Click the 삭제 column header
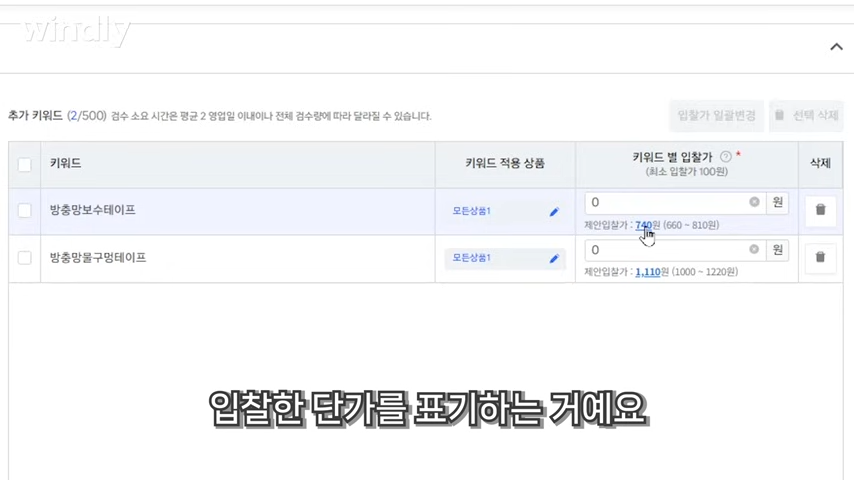The image size is (854, 480). pyautogui.click(x=820, y=163)
